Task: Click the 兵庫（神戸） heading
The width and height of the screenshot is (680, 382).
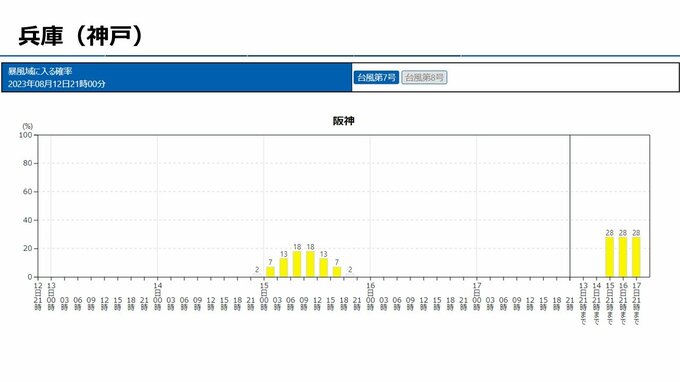Action: coord(81,36)
